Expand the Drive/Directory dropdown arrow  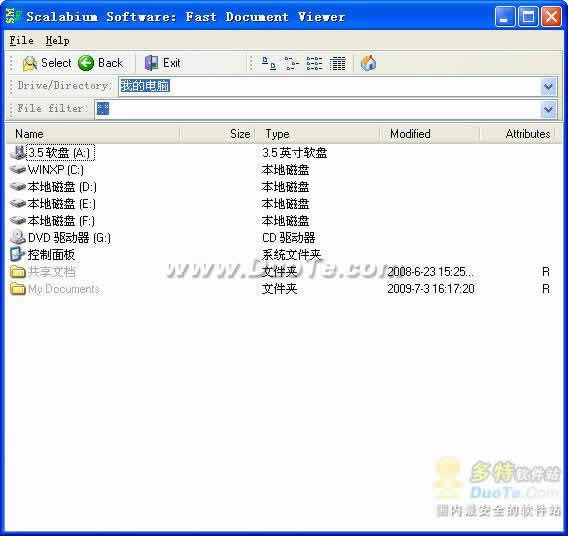pyautogui.click(x=548, y=86)
